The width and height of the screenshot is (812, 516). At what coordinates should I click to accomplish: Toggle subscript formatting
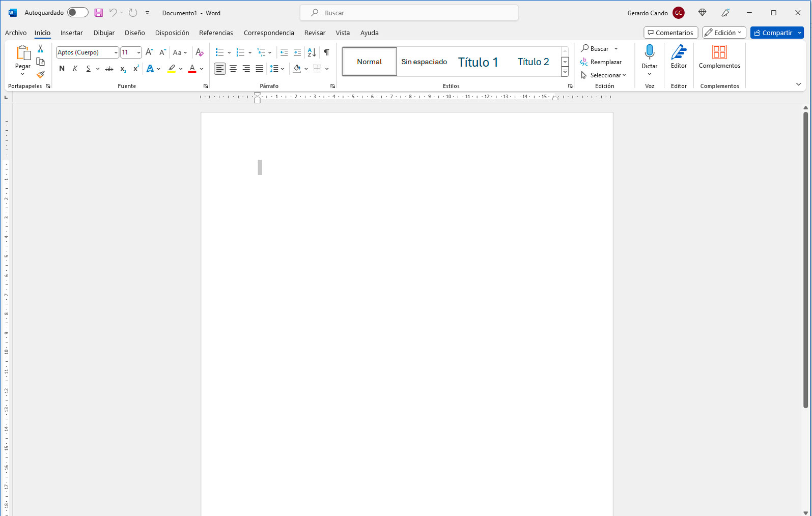123,69
